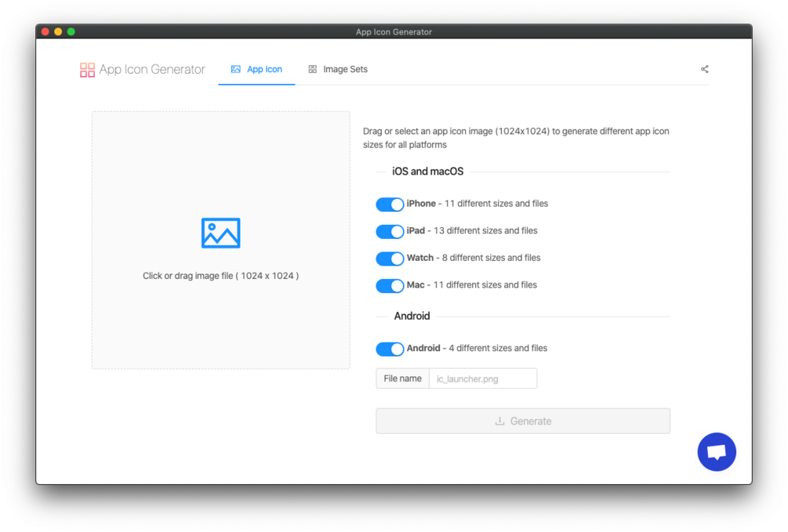Turn off the Android toggle
This screenshot has height=532, width=788.
(x=390, y=349)
